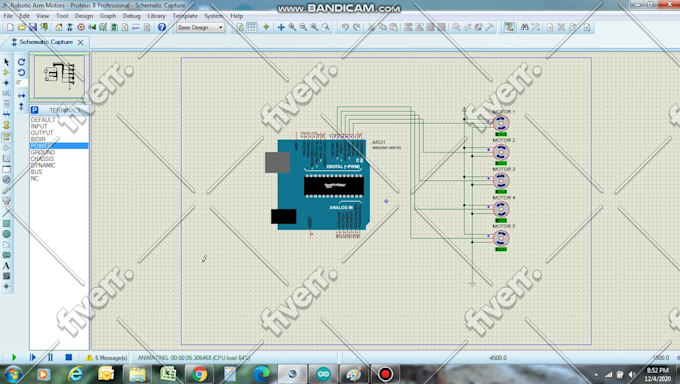Open the Tool menu

62,16
